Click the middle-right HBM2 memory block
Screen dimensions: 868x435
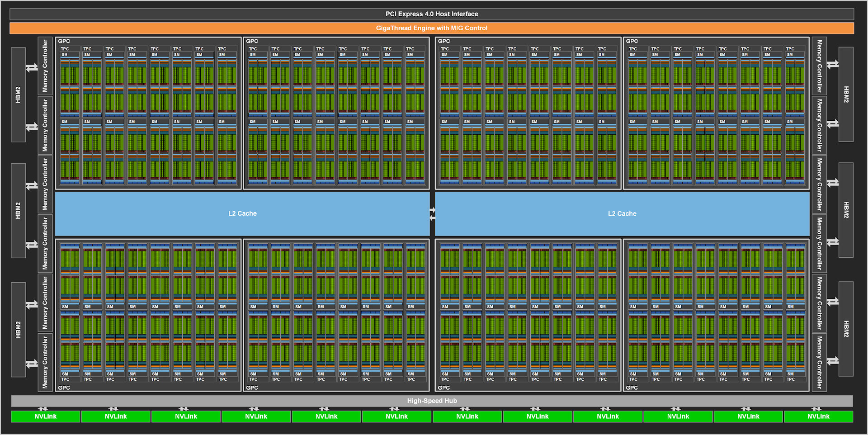coord(846,210)
